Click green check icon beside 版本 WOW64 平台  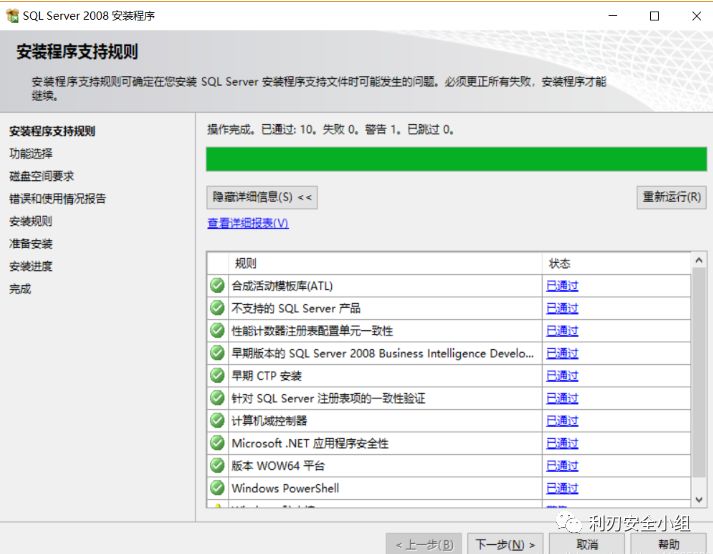(x=217, y=466)
